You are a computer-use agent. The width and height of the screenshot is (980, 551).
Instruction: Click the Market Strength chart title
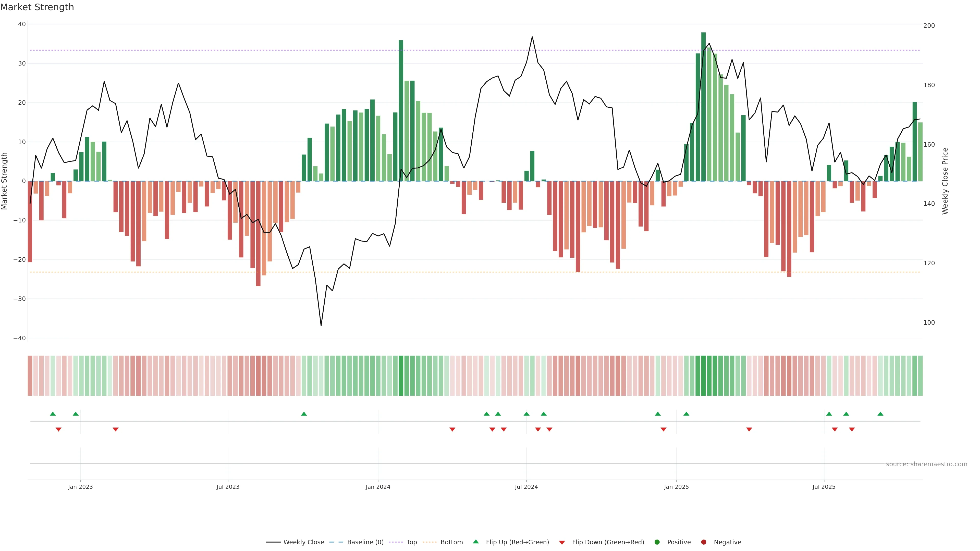(x=37, y=7)
